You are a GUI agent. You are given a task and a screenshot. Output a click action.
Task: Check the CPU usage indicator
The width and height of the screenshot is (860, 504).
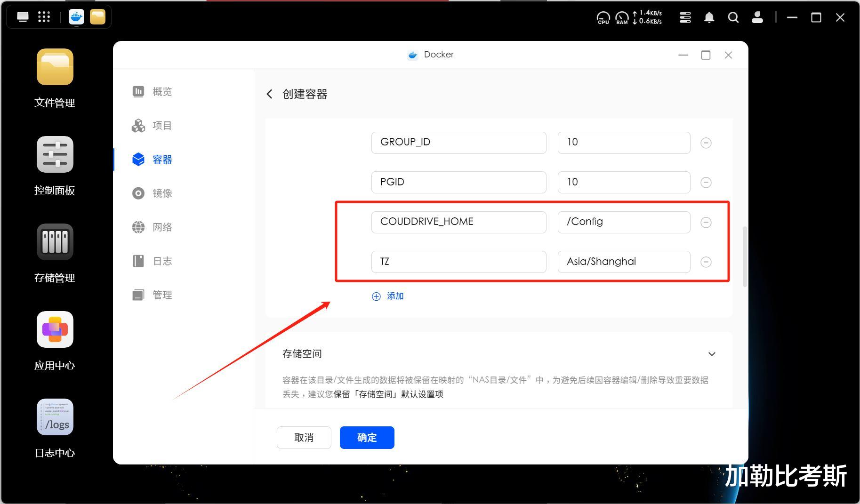pos(603,18)
